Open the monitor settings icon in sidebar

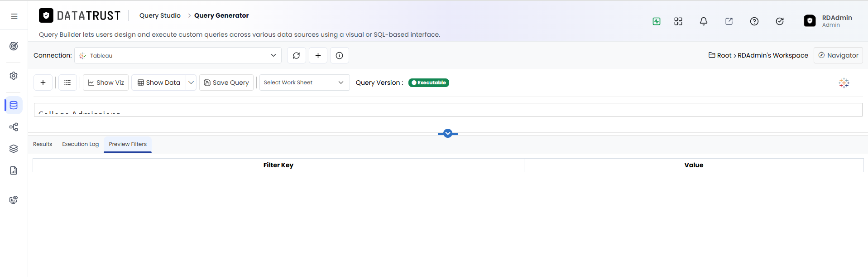[14, 200]
